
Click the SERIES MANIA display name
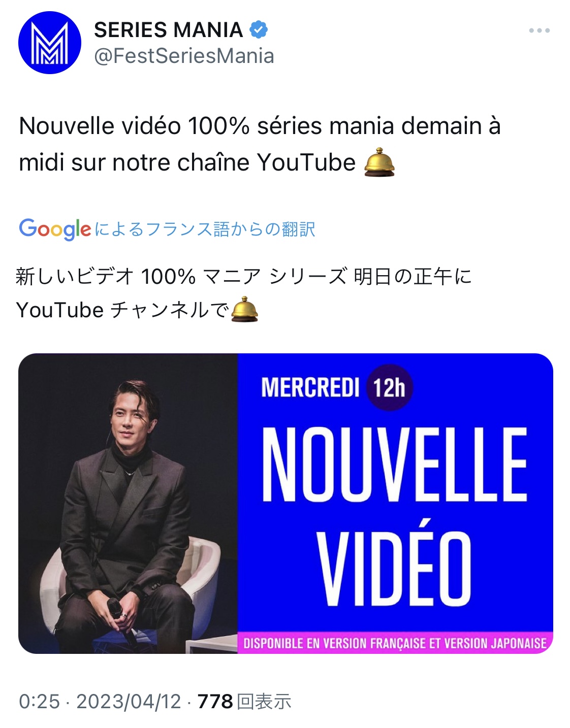168,30
